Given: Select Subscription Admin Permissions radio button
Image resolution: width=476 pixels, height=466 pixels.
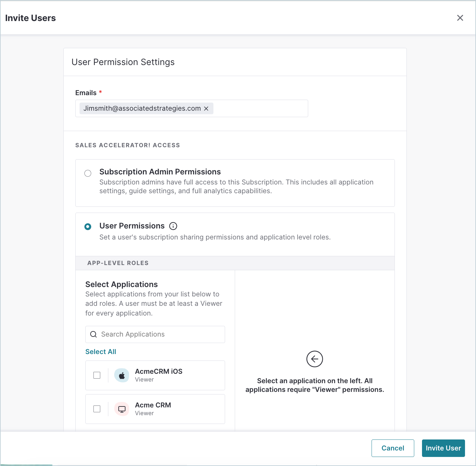Looking at the screenshot, I should click(x=88, y=173).
